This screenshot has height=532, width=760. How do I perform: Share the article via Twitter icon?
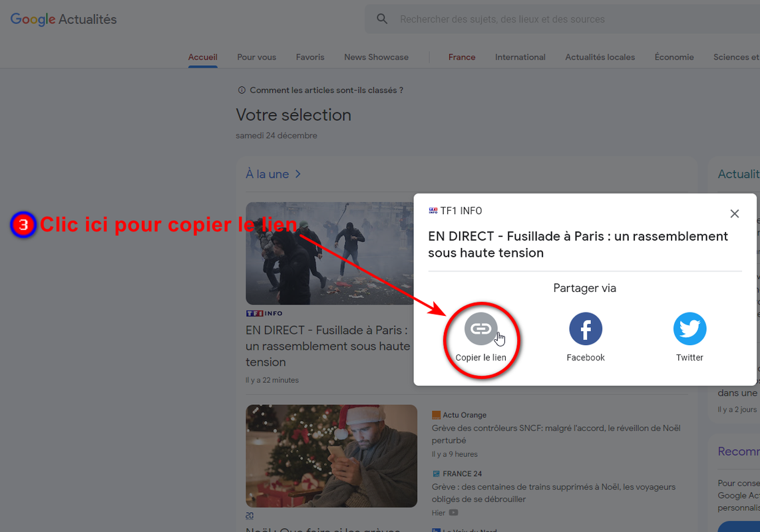tap(689, 329)
